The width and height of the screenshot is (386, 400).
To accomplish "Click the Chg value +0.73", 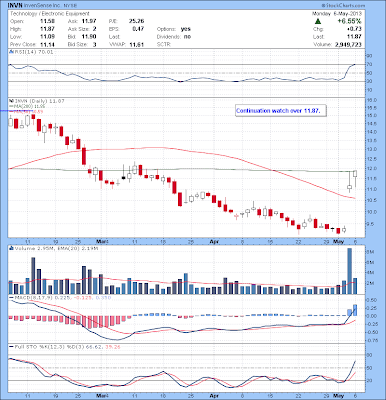I will click(x=354, y=29).
